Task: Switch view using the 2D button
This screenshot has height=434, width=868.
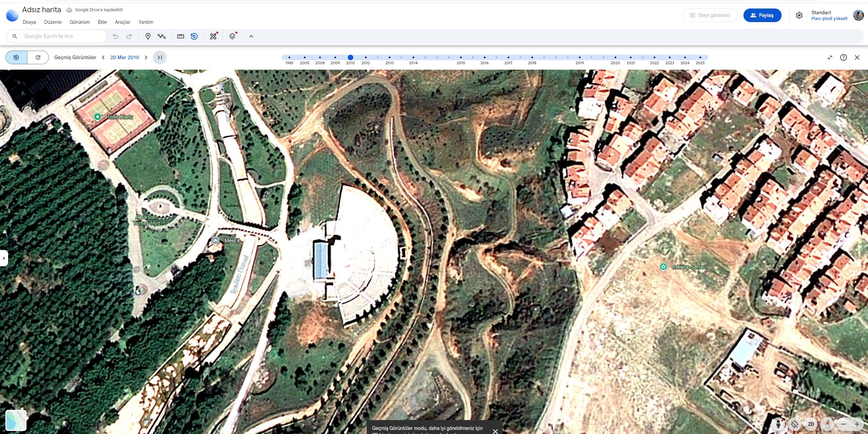Action: point(811,424)
